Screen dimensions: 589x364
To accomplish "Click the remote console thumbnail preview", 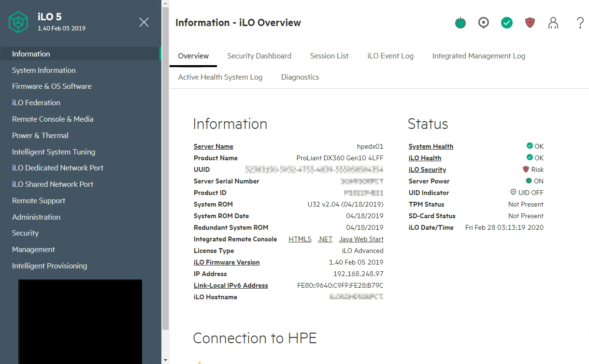I will pos(80,322).
